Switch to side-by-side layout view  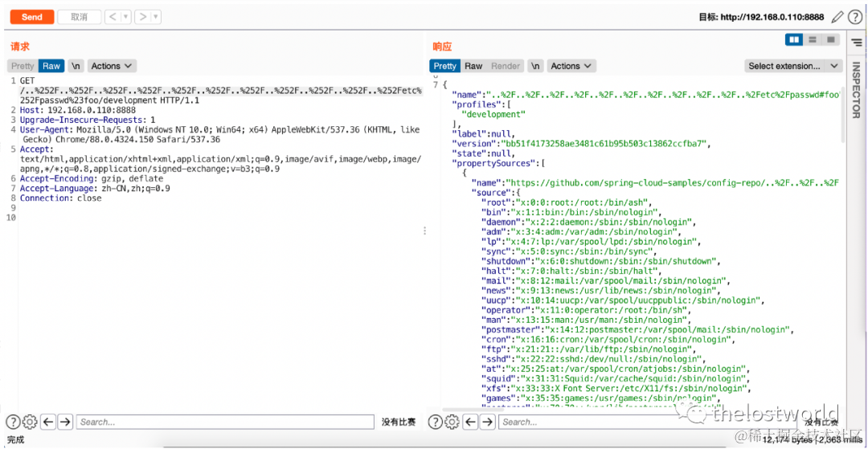[x=795, y=40]
